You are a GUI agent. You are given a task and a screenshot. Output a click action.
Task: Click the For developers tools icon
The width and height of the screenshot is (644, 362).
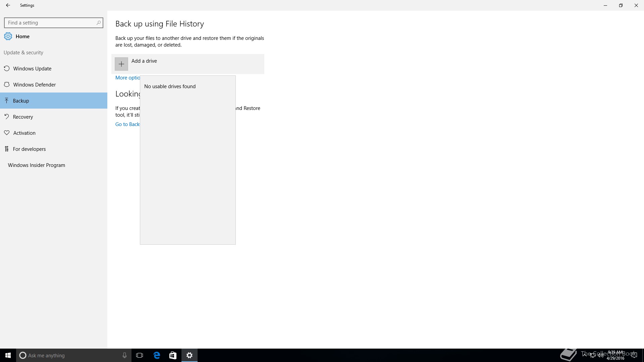(7, 149)
